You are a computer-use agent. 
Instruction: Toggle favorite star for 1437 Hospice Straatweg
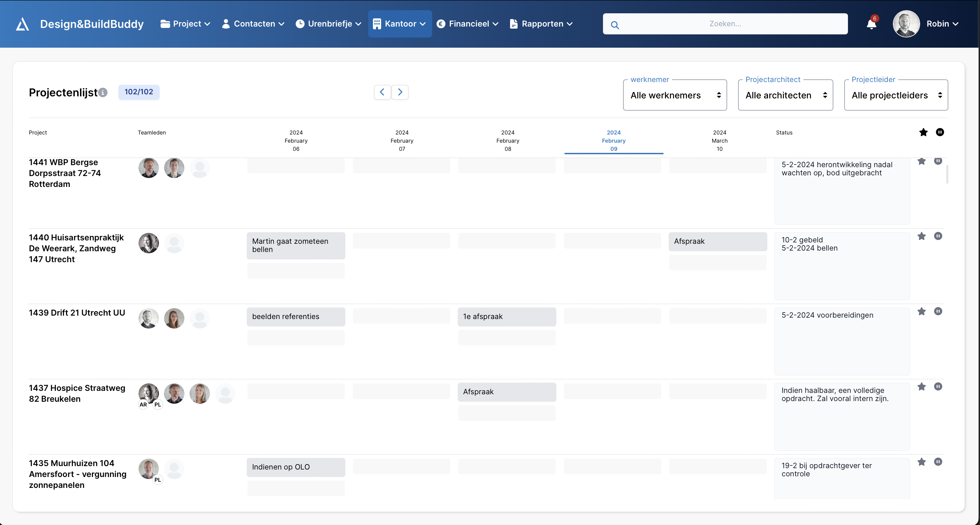point(921,387)
